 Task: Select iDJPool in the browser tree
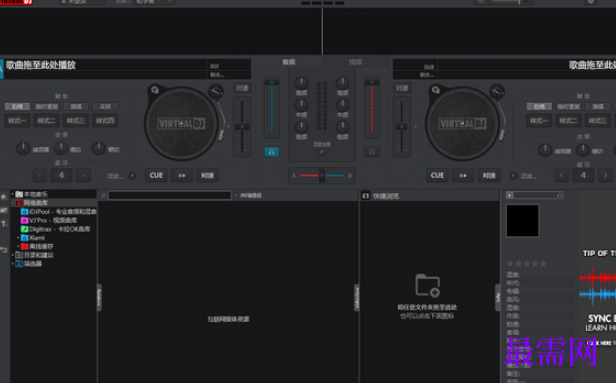pos(59,211)
